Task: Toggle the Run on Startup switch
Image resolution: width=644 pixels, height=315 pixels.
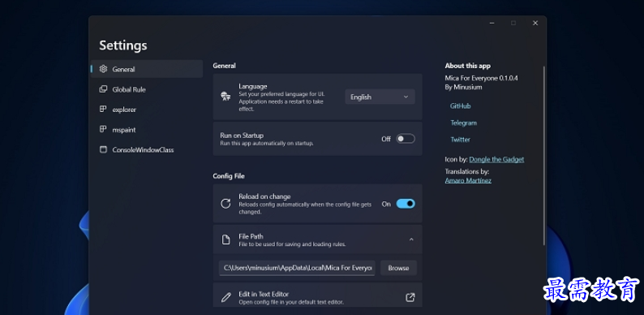Action: tap(406, 139)
